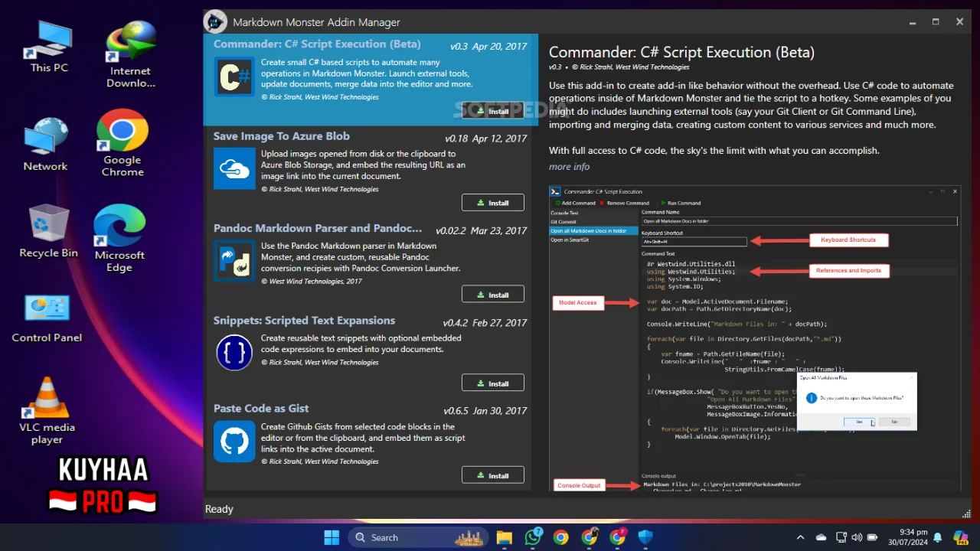Open the 'more info' link
The height and width of the screenshot is (551, 980).
click(x=569, y=167)
